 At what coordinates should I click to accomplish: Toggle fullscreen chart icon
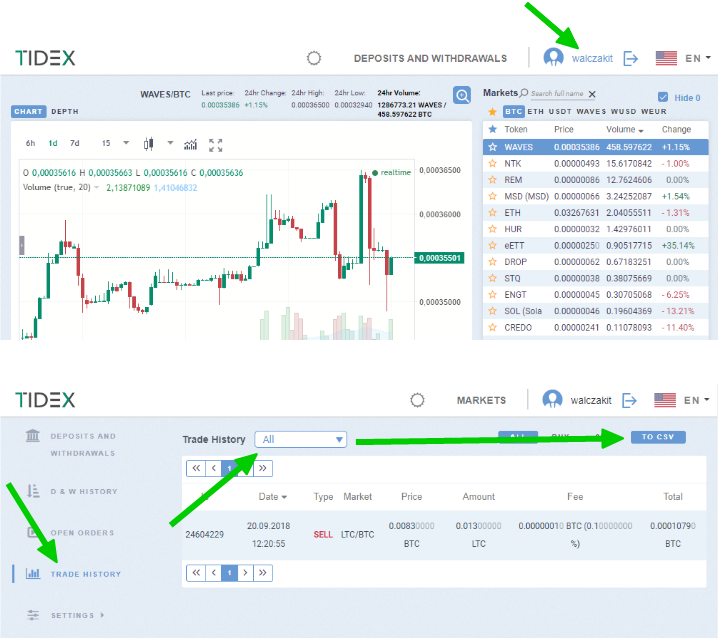(x=215, y=145)
